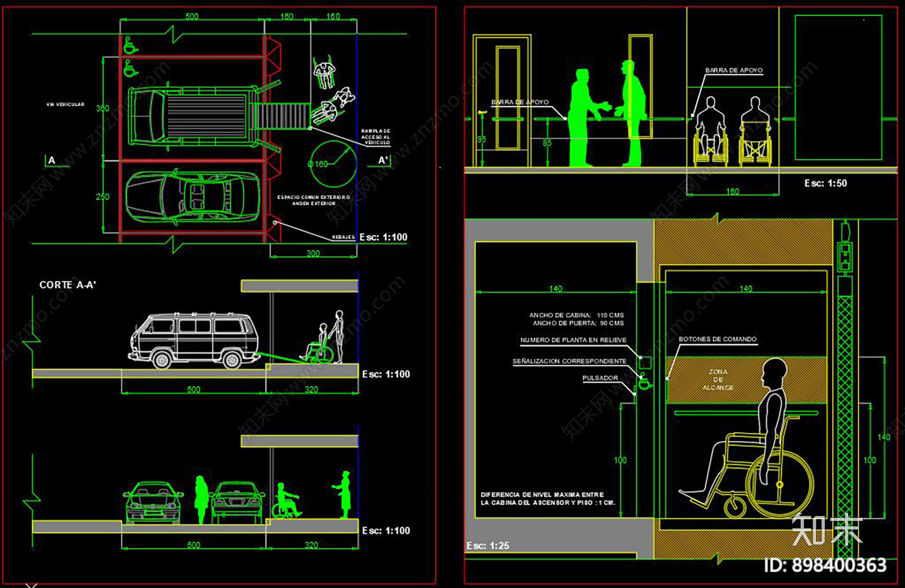Select the sedan car top-view drawing
905x588 pixels.
[x=192, y=198]
